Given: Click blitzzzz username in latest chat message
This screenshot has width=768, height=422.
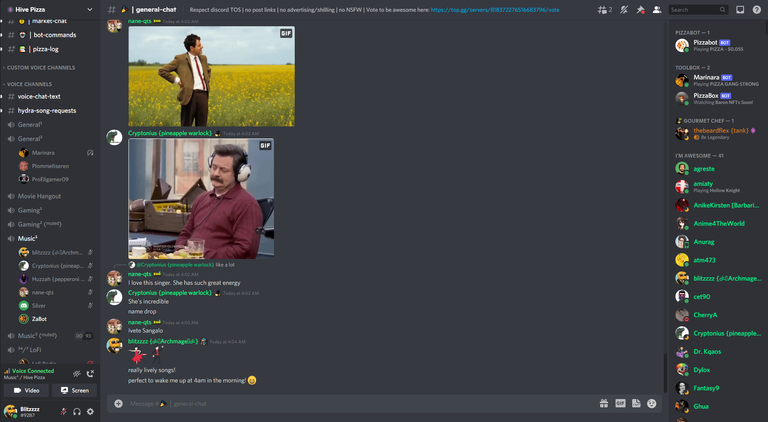Looking at the screenshot, I should pyautogui.click(x=163, y=341).
